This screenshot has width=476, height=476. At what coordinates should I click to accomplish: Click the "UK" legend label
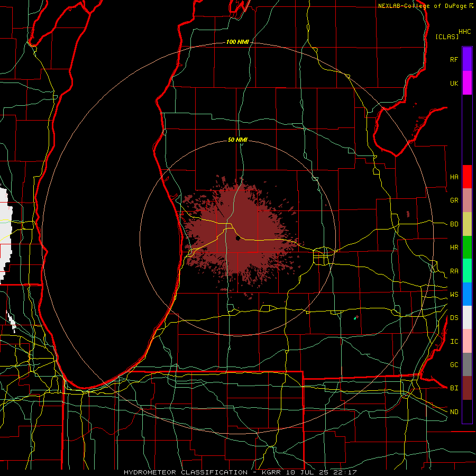[x=454, y=83]
